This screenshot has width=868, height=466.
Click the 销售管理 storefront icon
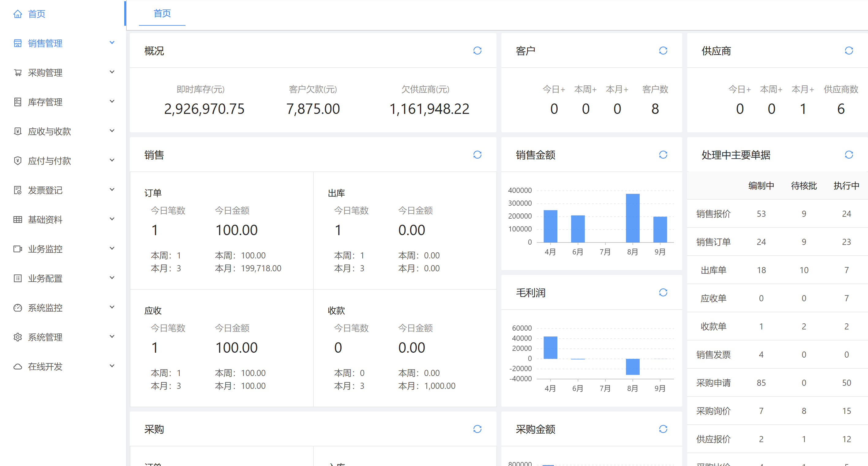click(x=18, y=43)
